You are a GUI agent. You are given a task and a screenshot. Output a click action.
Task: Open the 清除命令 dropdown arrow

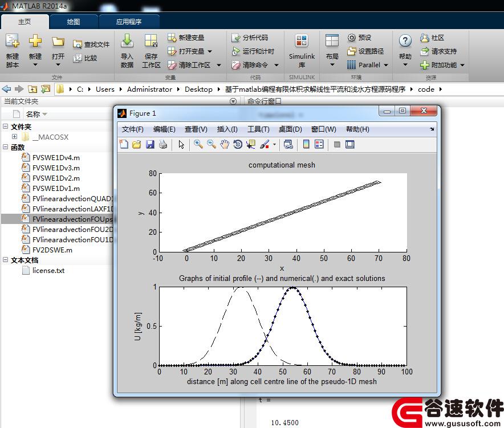pyautogui.click(x=277, y=65)
